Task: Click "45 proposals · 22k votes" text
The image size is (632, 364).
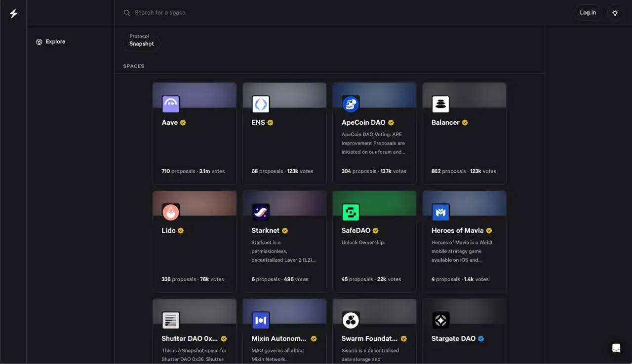Action: tap(371, 280)
